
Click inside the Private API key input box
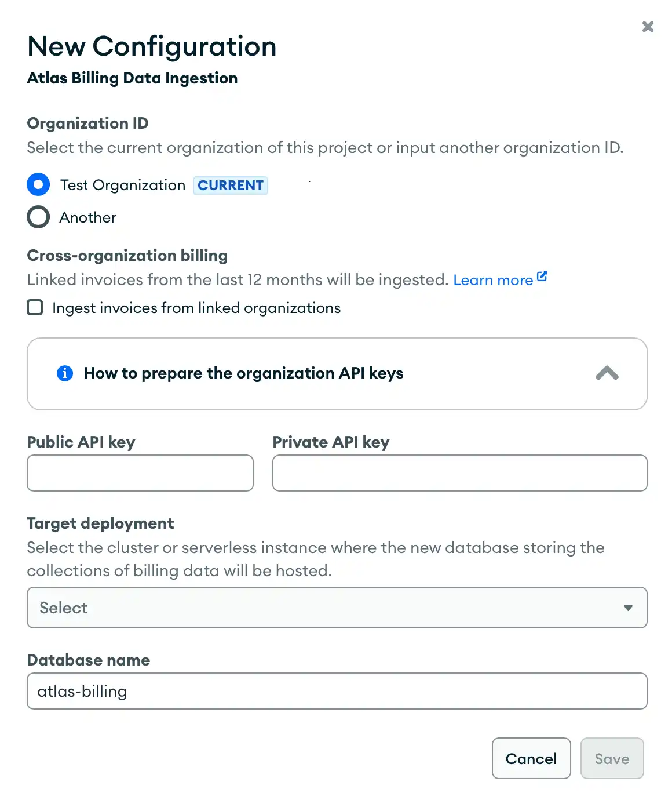click(459, 473)
